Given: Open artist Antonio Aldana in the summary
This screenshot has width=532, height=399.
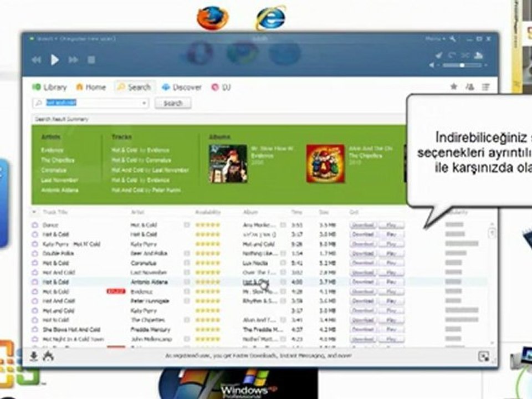Looking at the screenshot, I should click(x=60, y=190).
